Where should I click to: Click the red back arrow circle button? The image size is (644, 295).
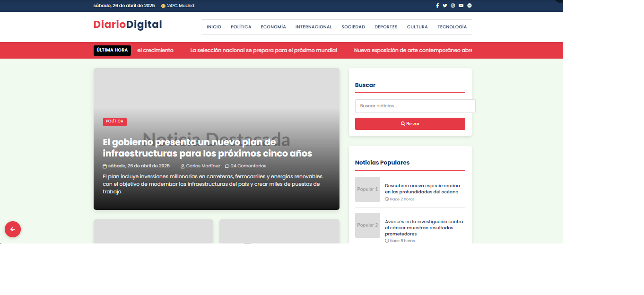click(x=12, y=229)
